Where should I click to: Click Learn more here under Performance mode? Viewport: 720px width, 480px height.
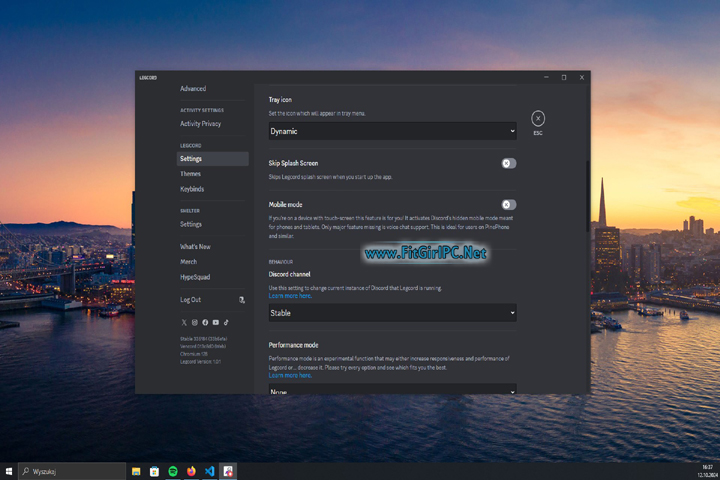(x=290, y=375)
